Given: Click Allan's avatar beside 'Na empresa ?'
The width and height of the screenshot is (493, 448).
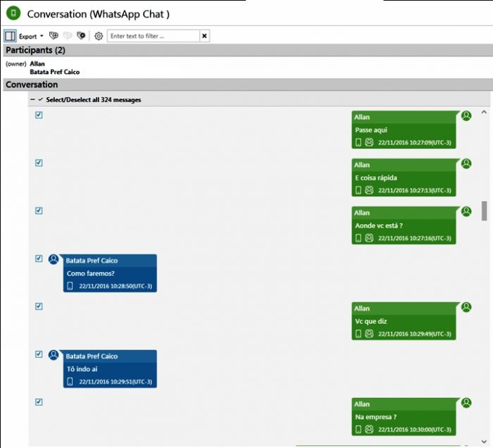Looking at the screenshot, I should [466, 403].
